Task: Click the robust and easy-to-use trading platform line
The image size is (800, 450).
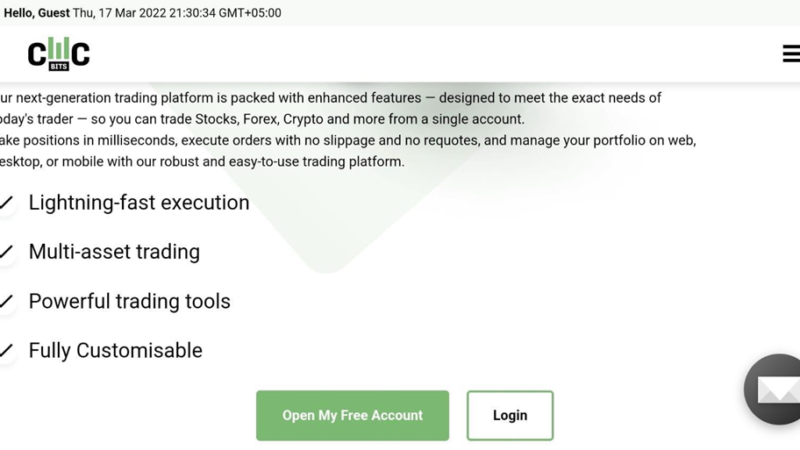Action: click(200, 161)
